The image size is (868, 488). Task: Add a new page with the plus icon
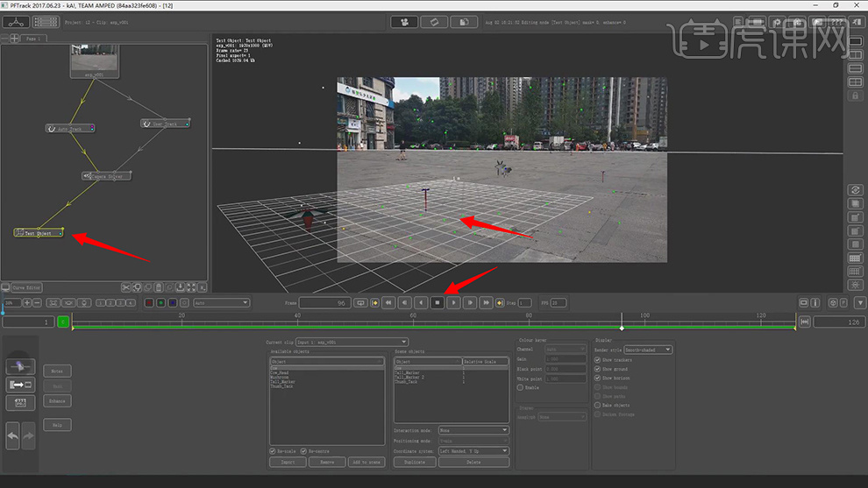[14, 39]
